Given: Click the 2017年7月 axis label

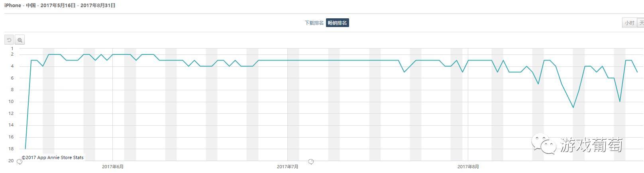Looking at the screenshot, I should coord(288,167).
